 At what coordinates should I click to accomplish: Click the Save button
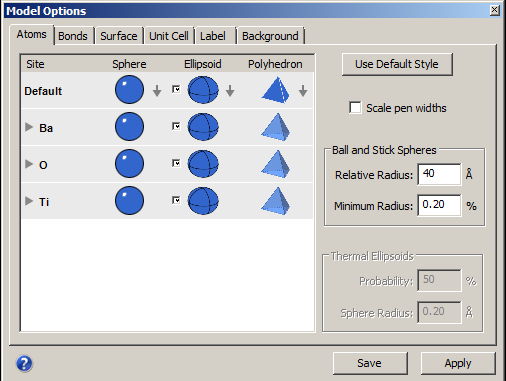pos(370,363)
